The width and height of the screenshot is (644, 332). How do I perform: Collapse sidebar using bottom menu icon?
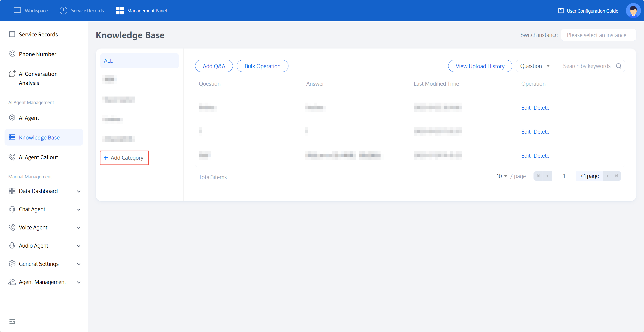coord(12,321)
